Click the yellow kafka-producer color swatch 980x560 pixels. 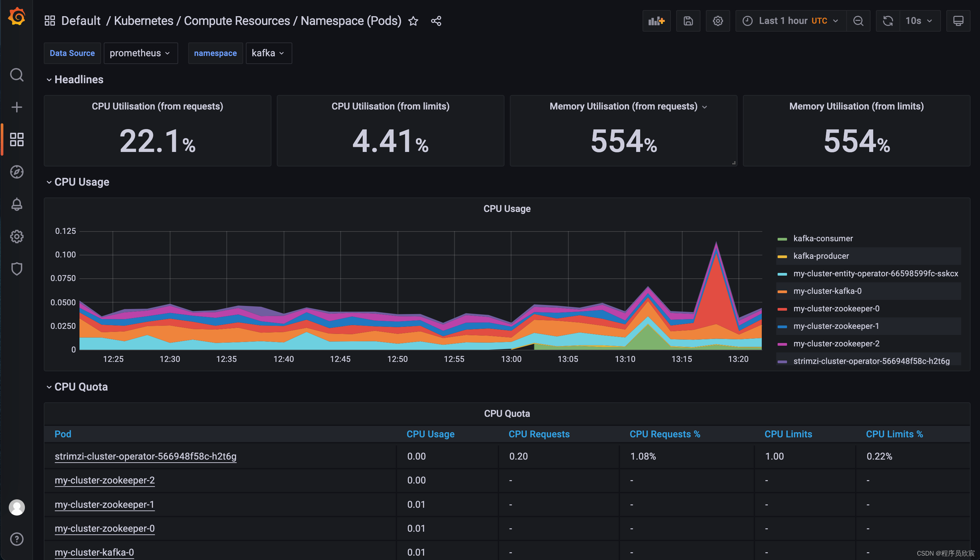click(x=782, y=256)
